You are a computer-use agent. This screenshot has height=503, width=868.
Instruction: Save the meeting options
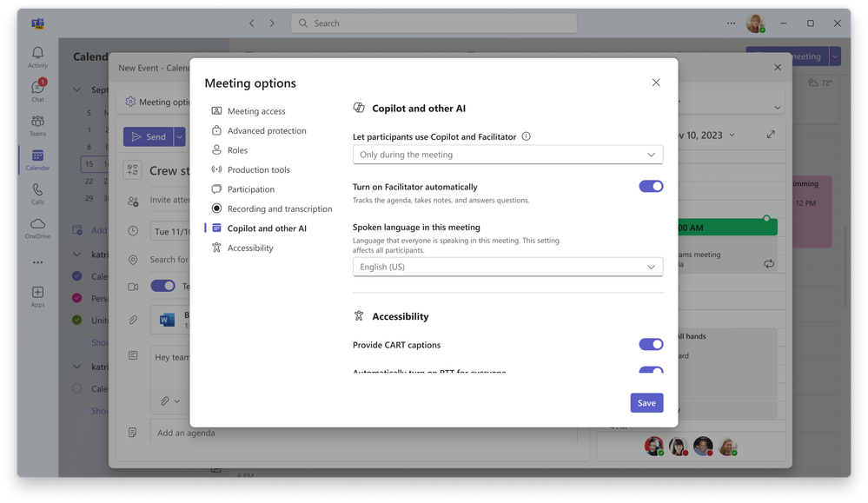click(x=646, y=403)
